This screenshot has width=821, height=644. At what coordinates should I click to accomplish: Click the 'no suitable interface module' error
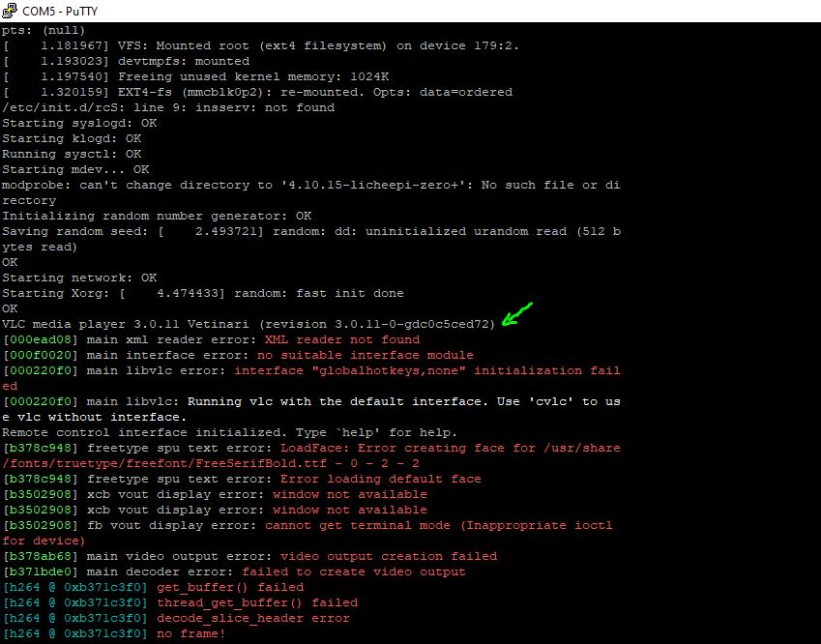click(x=366, y=355)
